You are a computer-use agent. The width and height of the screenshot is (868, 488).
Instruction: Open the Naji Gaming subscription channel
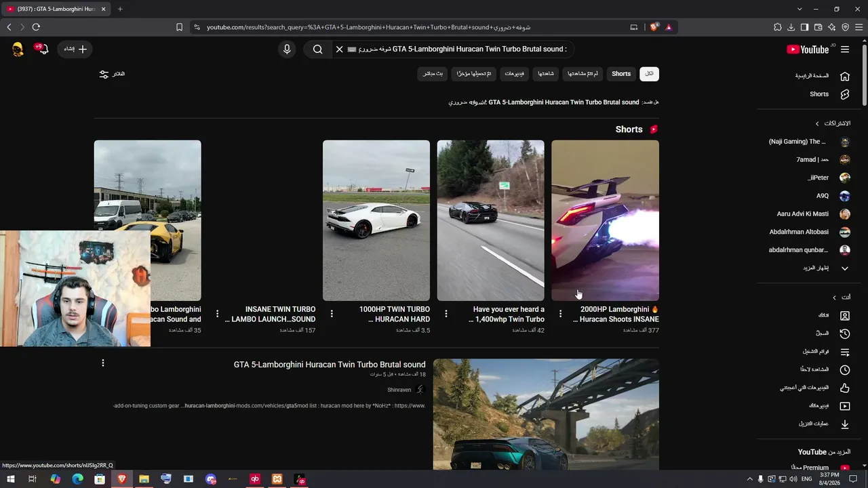[x=808, y=142]
